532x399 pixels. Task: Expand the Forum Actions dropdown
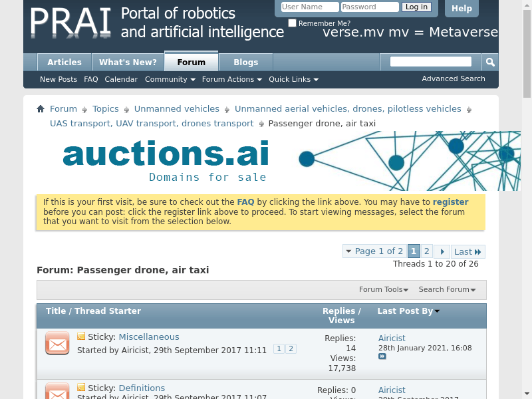pyautogui.click(x=231, y=79)
